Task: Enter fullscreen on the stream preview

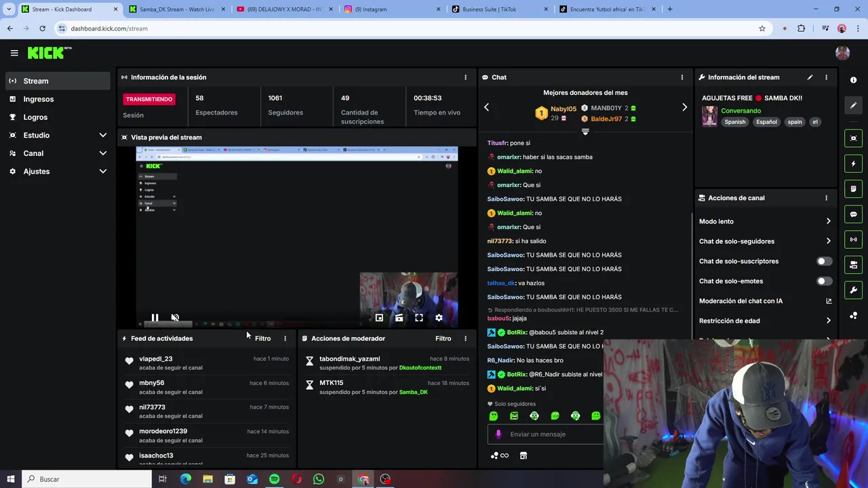Action: pos(419,317)
